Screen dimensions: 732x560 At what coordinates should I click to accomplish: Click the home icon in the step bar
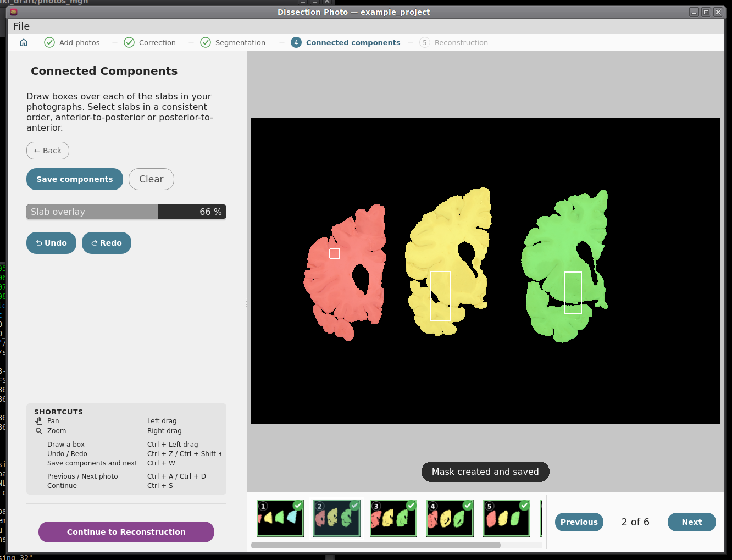[24, 42]
